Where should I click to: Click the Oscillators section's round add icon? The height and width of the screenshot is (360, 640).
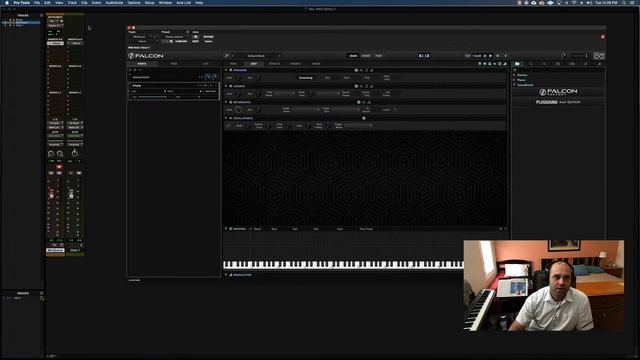click(364, 118)
